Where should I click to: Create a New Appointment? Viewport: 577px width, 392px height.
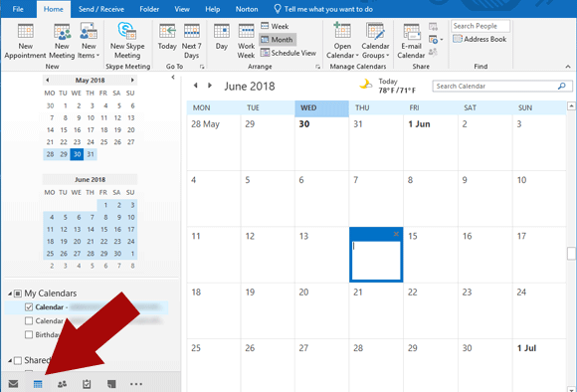tap(25, 41)
